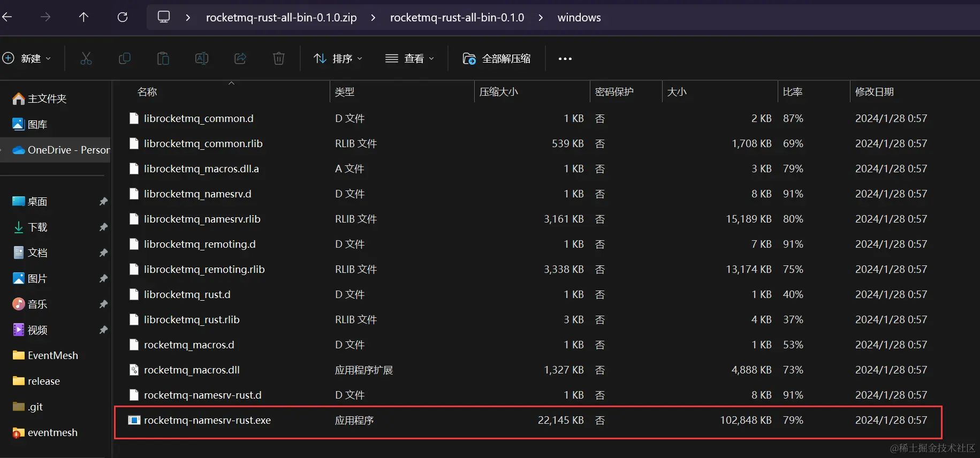Click the This PC monitor icon in address bar
Image resolution: width=980 pixels, height=458 pixels.
click(164, 17)
